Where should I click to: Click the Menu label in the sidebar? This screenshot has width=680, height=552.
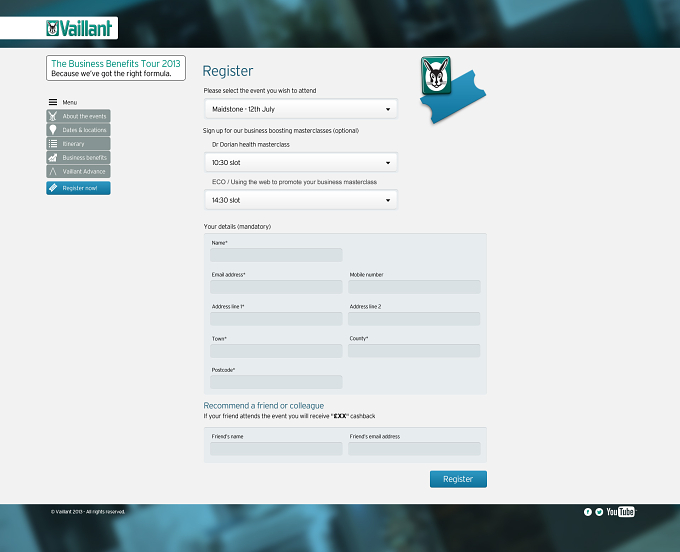(70, 102)
